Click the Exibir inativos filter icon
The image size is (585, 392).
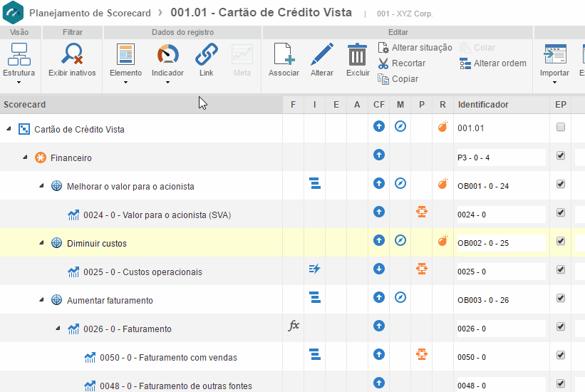[72, 55]
